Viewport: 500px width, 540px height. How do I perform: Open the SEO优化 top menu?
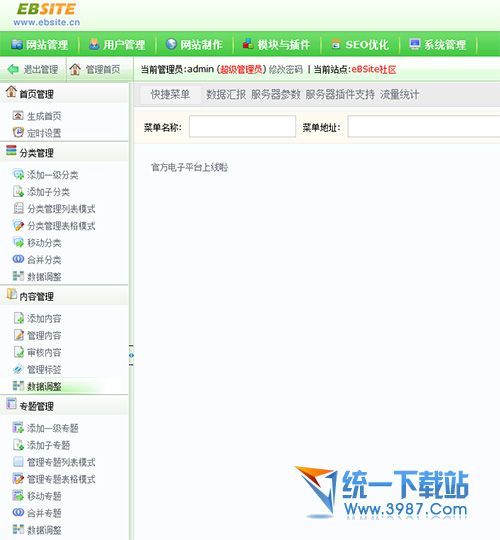[360, 44]
